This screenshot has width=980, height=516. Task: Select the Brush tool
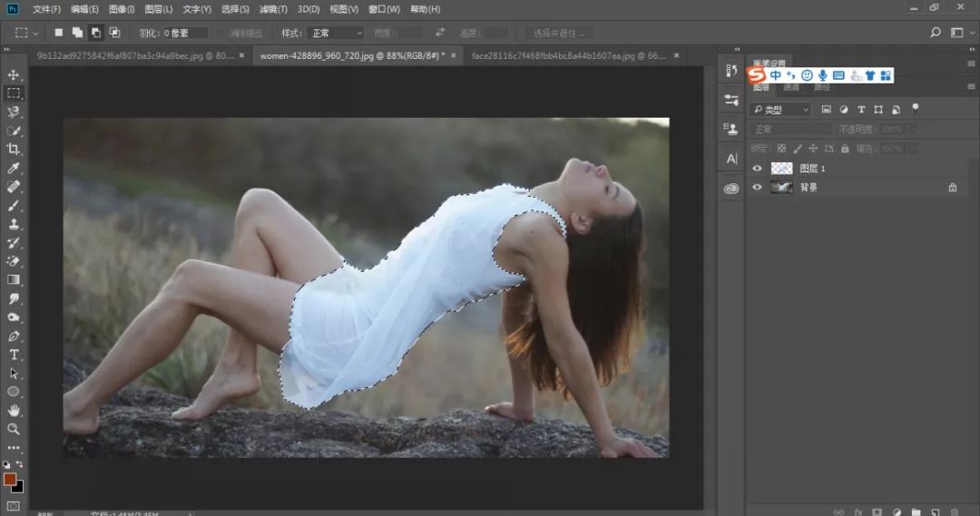pos(13,206)
